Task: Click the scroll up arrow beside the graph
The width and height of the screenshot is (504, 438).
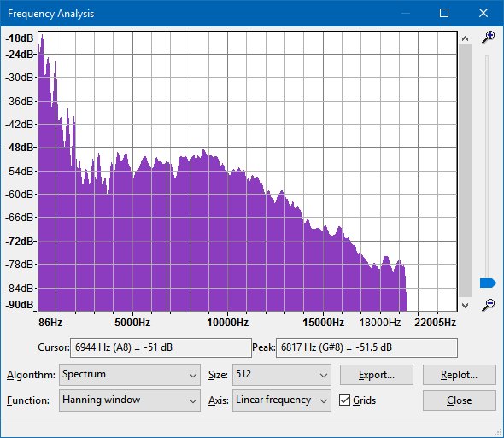Action: [x=465, y=38]
